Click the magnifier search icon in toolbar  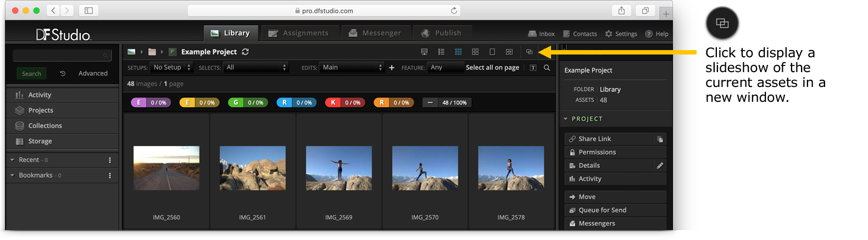(x=547, y=68)
